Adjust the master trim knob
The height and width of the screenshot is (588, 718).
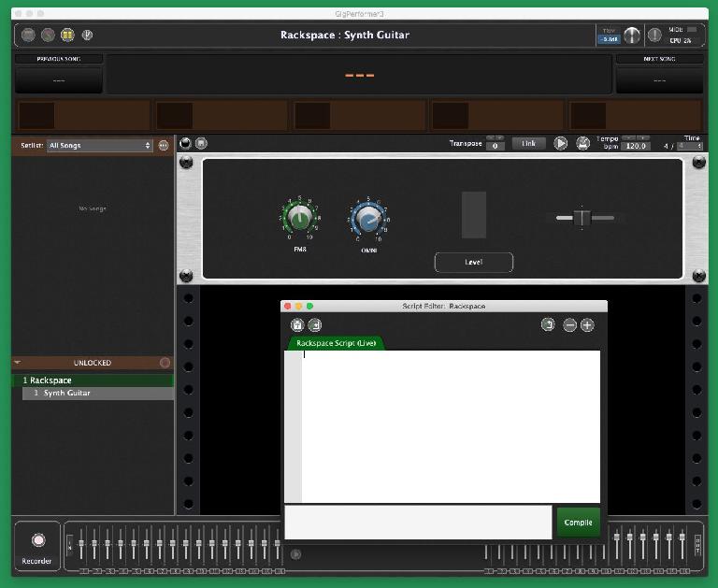point(632,36)
